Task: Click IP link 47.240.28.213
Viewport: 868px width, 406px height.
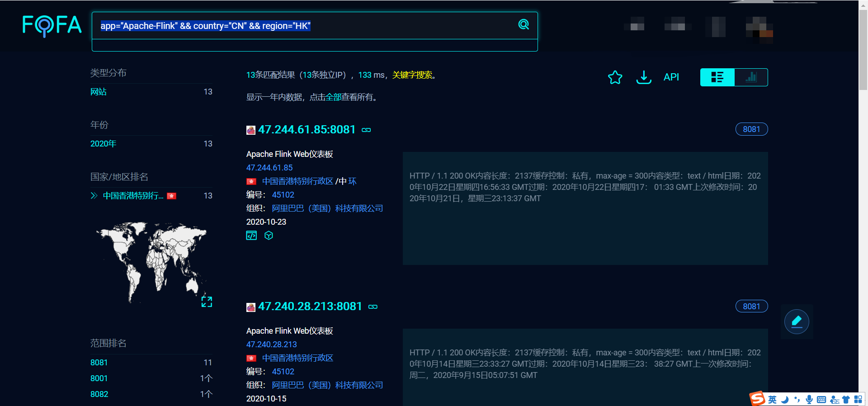Action: [x=272, y=345]
